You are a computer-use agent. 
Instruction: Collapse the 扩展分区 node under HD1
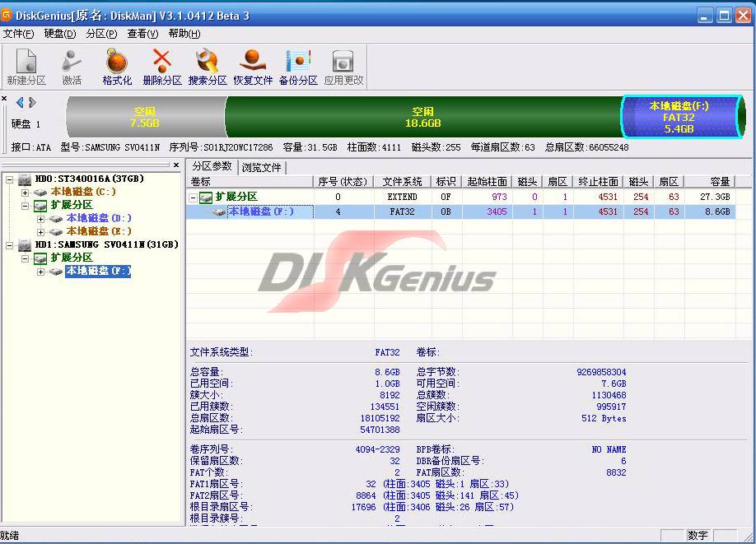coord(25,258)
